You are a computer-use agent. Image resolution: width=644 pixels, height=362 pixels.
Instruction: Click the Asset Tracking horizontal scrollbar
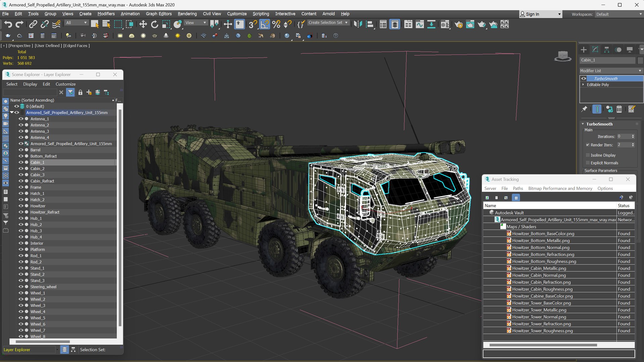click(543, 345)
